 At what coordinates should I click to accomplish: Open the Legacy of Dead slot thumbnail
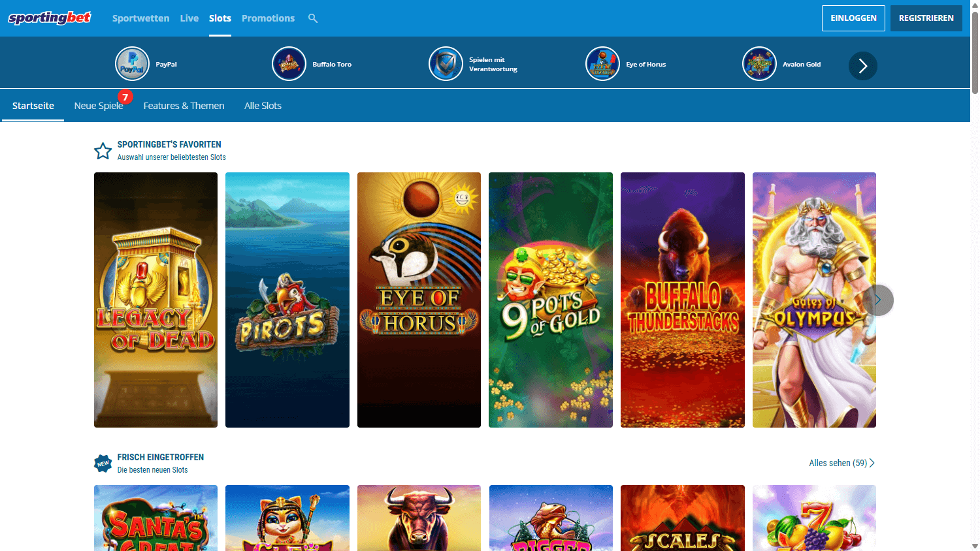click(155, 300)
